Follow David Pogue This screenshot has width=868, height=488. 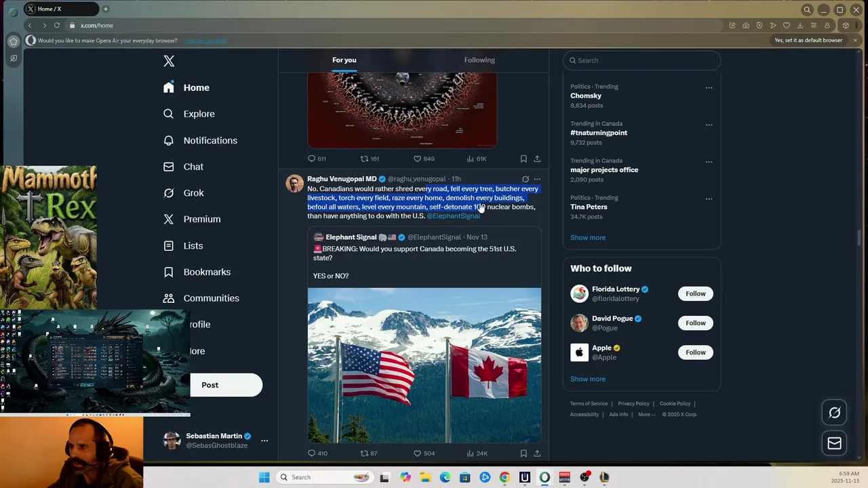(x=695, y=323)
